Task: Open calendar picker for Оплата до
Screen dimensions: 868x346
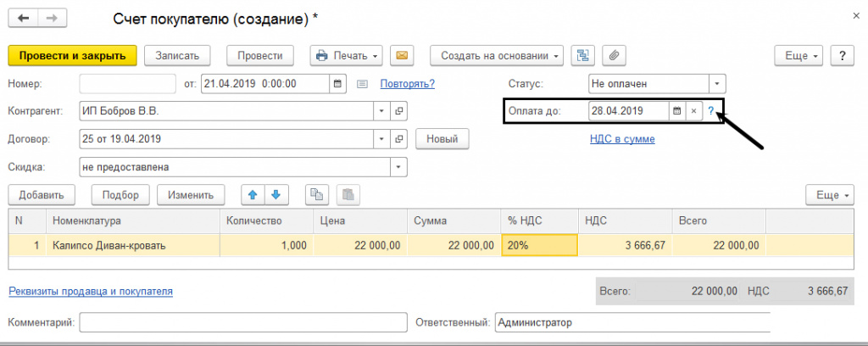Action: tap(676, 111)
